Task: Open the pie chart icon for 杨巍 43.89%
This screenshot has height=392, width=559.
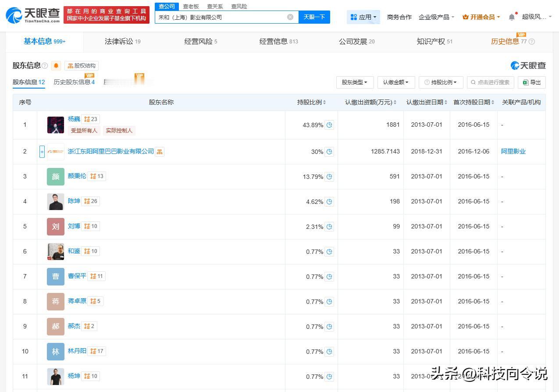Action: click(x=329, y=125)
